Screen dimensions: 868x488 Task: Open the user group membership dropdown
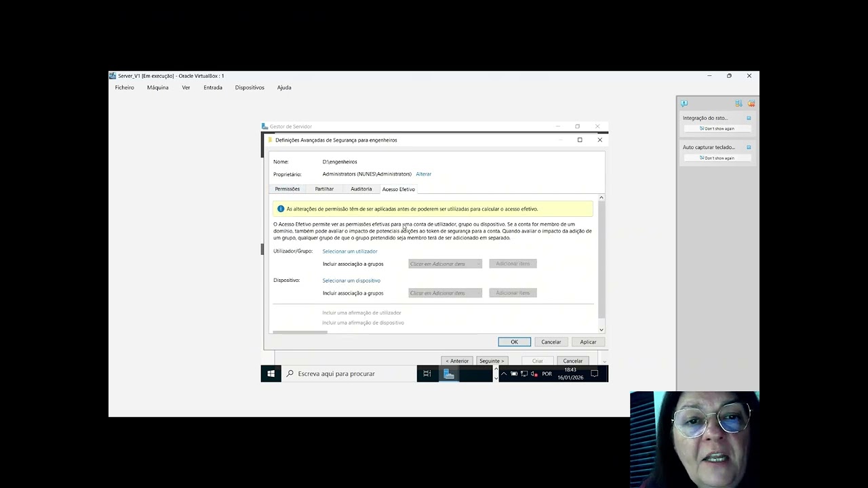tap(445, 264)
